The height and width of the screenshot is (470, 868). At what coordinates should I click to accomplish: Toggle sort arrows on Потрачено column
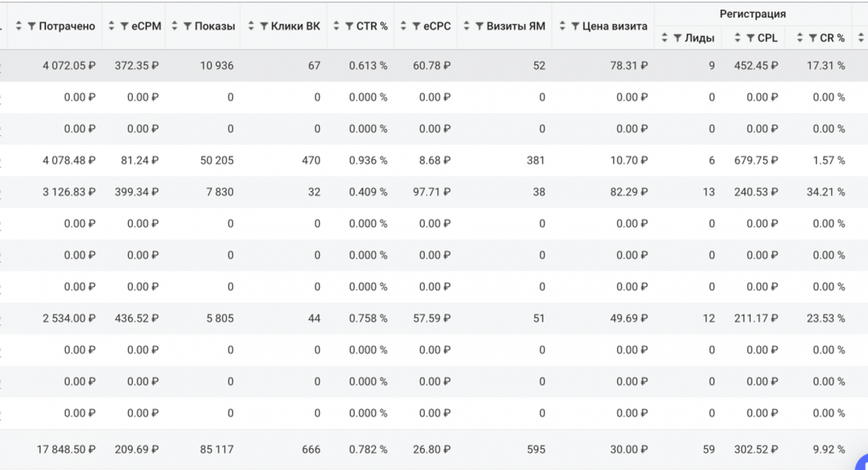click(19, 27)
